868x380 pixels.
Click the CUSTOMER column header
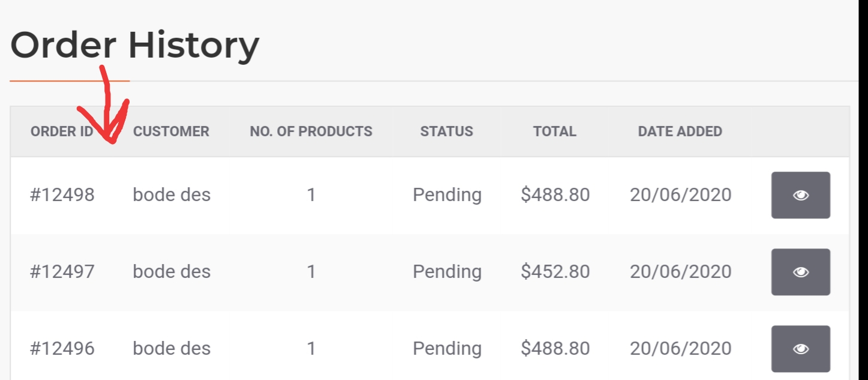coord(171,131)
